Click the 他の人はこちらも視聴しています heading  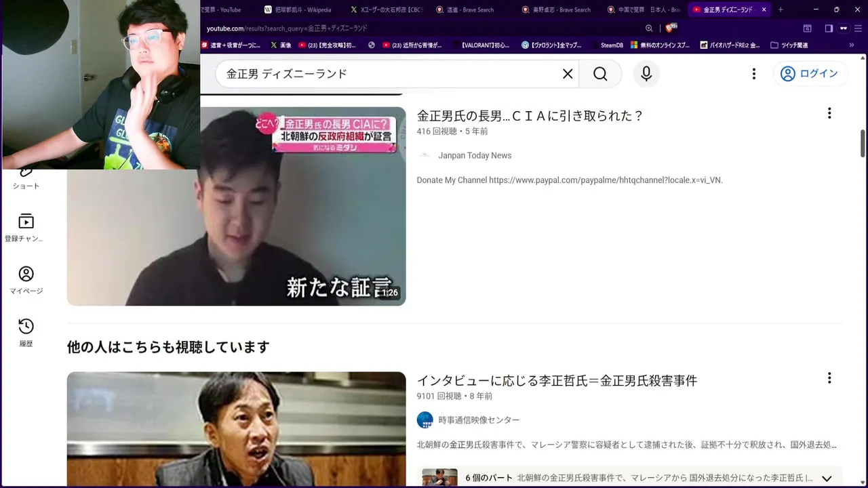(x=168, y=347)
